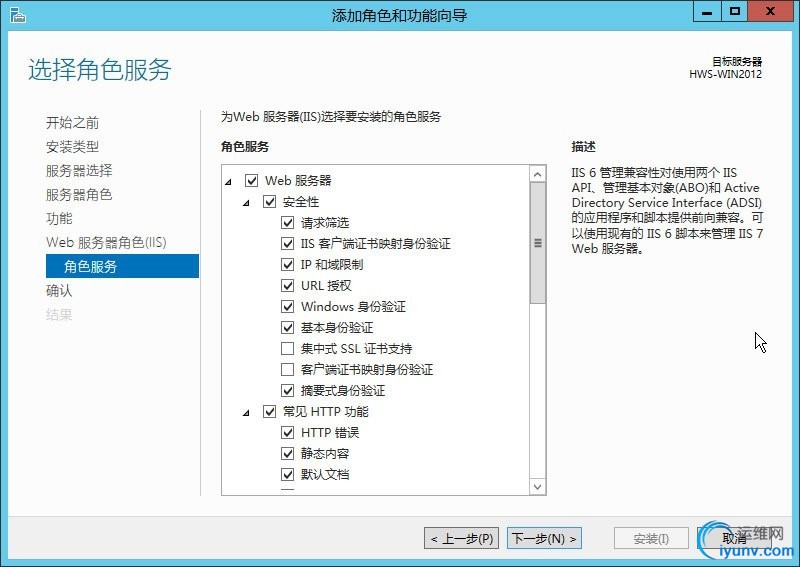Go to 开始之前 wizard step
This screenshot has width=800, height=567.
pyautogui.click(x=72, y=122)
